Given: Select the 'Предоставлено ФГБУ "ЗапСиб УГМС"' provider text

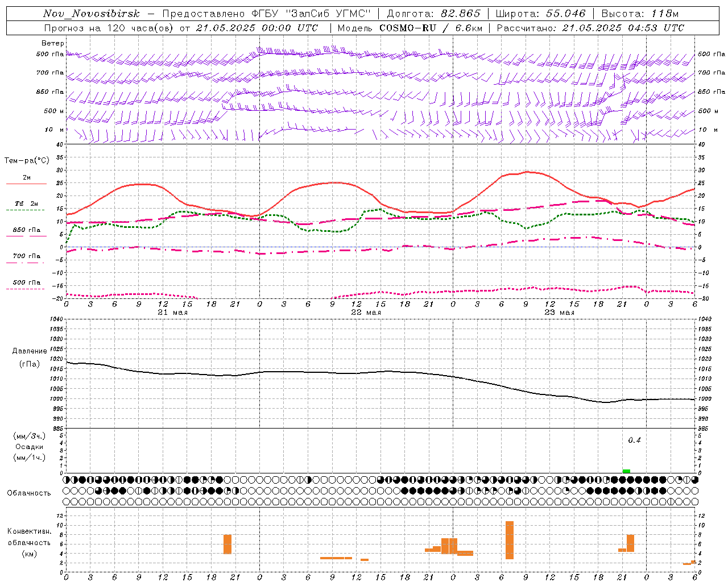Looking at the screenshot, I should coord(266,14).
